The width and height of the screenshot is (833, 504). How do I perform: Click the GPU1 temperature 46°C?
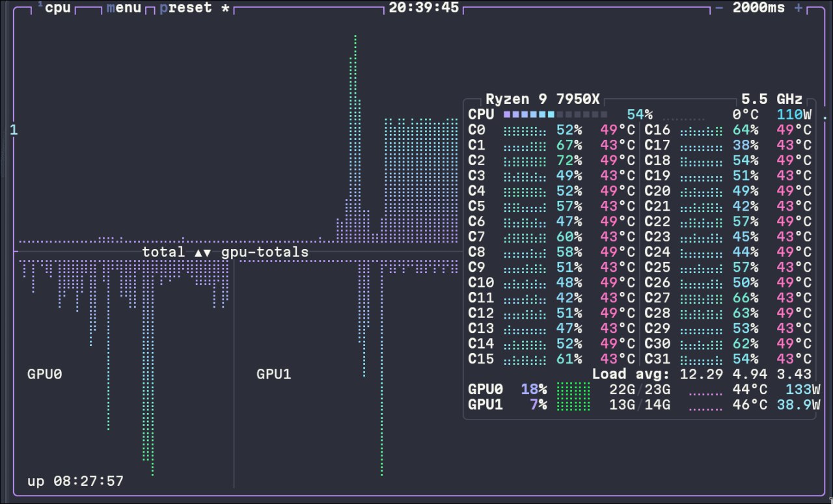750,405
